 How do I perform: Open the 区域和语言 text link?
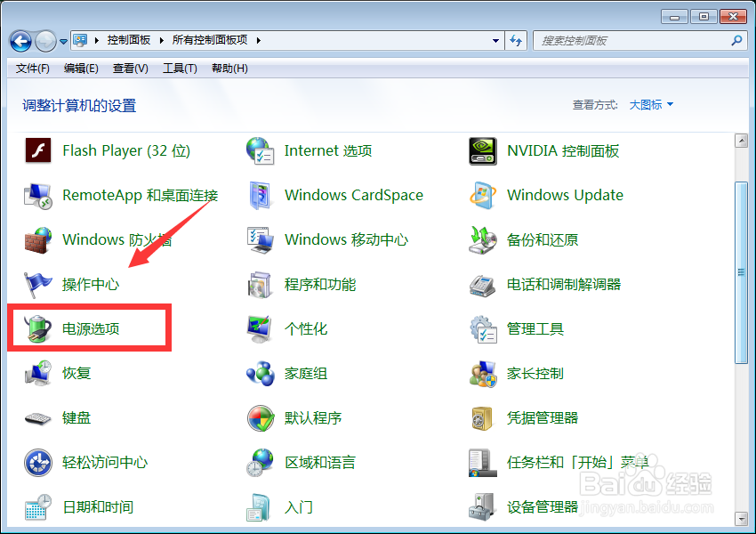(x=320, y=463)
